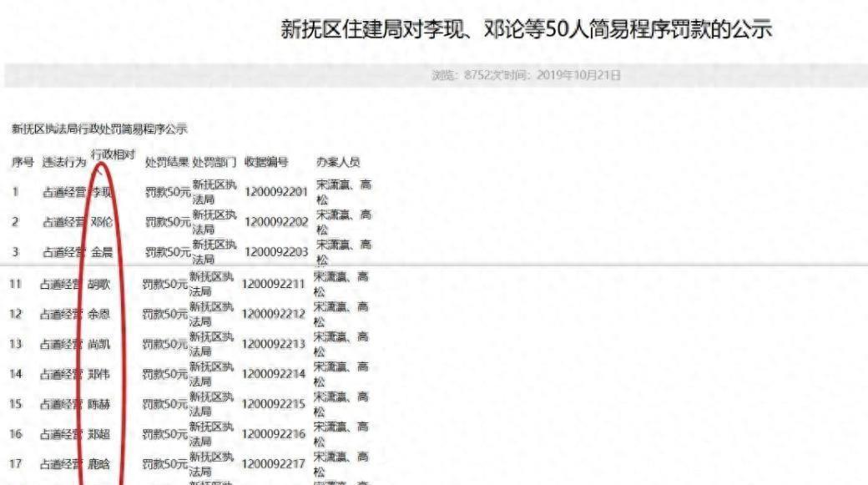Click receipt number 1200092211

[x=273, y=285]
